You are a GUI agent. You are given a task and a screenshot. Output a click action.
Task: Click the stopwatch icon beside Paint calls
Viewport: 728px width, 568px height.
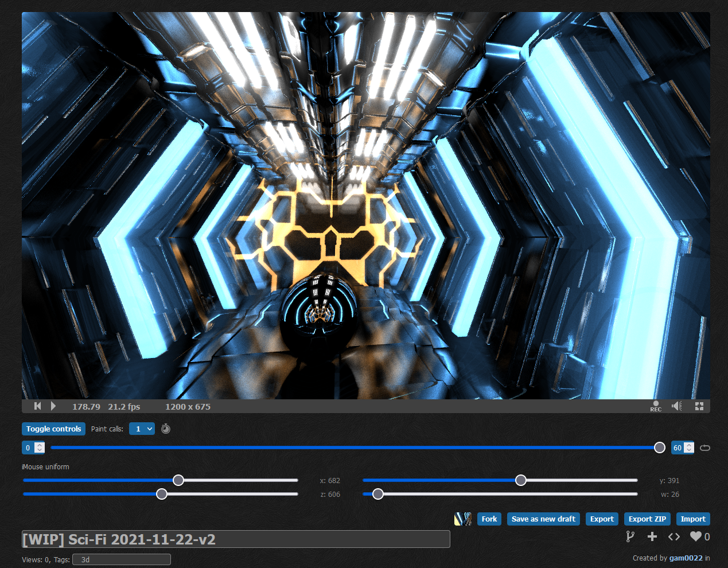point(166,429)
